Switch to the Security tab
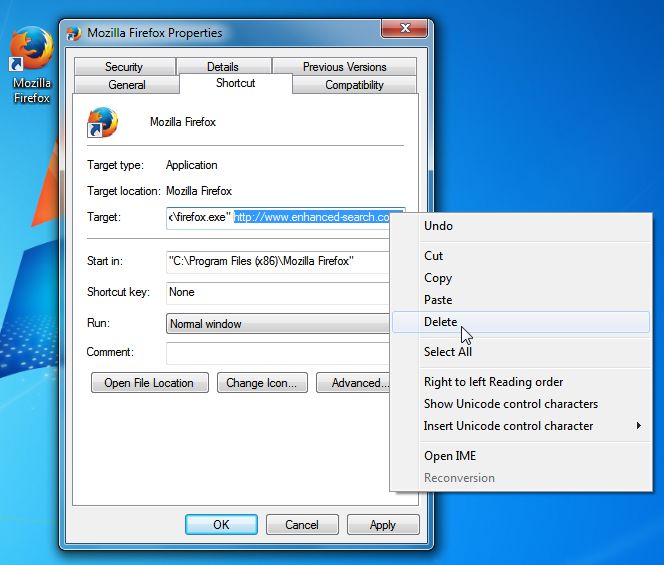This screenshot has width=664, height=565. coord(124,67)
